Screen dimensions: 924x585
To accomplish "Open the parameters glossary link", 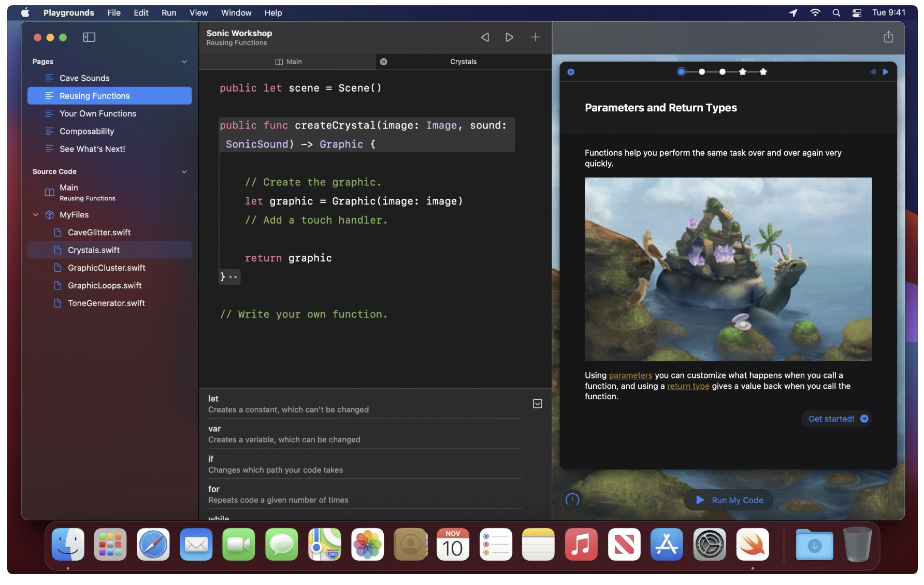I will (630, 375).
